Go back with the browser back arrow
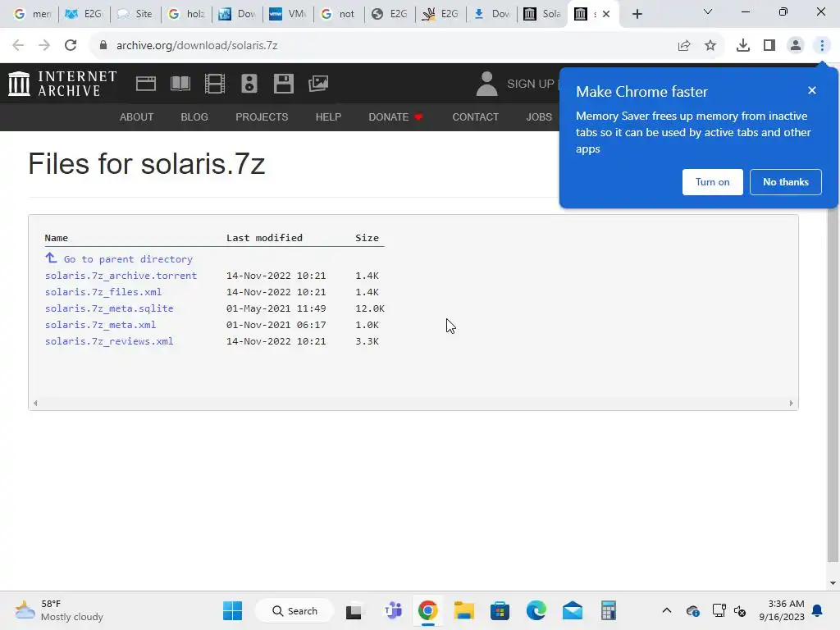Screen dimensions: 840x630 (x=18, y=46)
